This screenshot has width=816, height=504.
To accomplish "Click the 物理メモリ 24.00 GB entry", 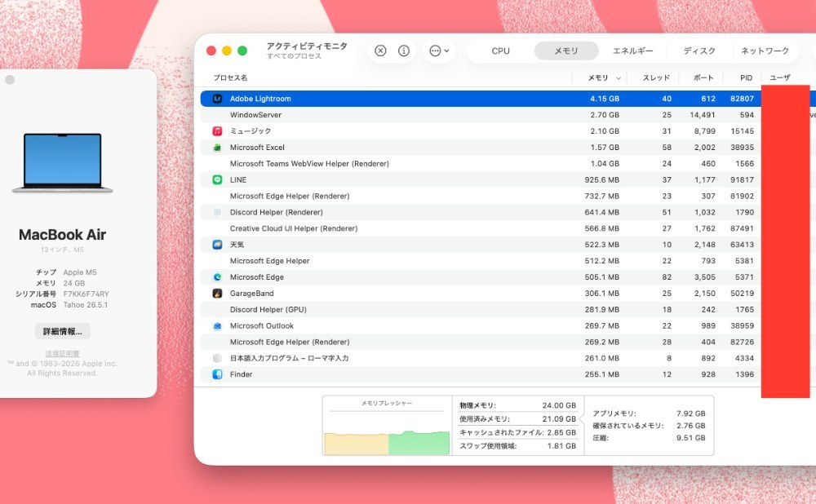I will click(x=517, y=405).
